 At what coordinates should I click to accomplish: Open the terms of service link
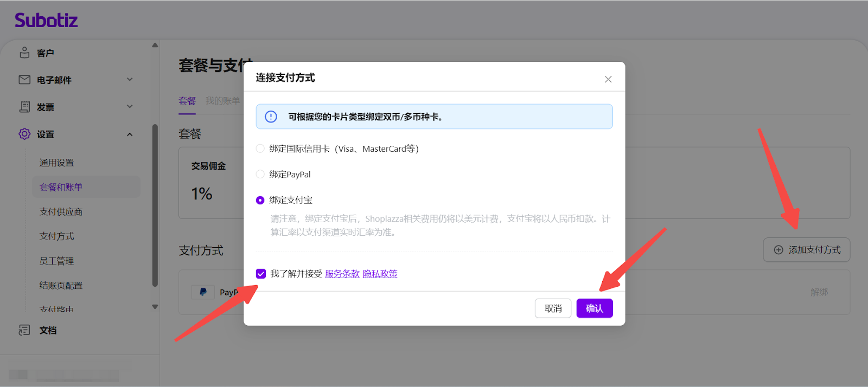342,274
